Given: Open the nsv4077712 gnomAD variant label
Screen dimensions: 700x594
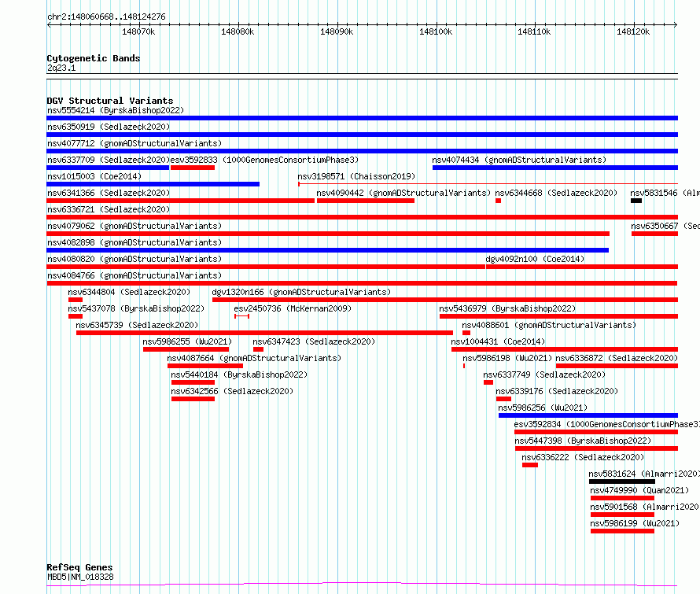Looking at the screenshot, I should 134,143.
